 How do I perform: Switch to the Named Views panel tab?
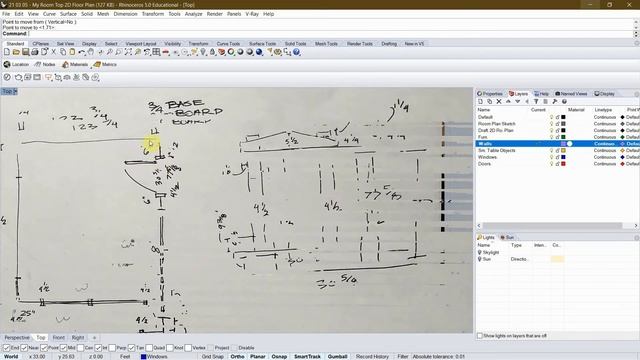pyautogui.click(x=571, y=93)
